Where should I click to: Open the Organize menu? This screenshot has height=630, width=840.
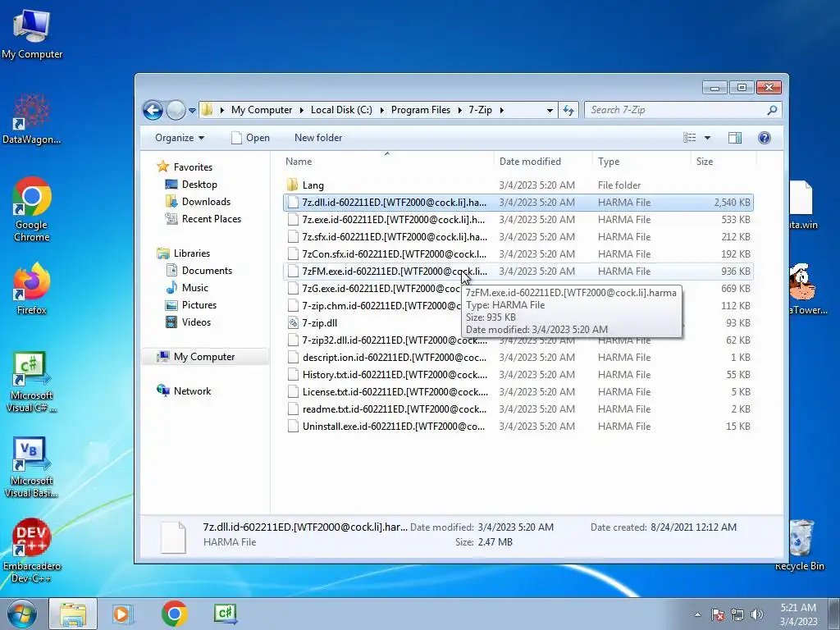tap(180, 138)
